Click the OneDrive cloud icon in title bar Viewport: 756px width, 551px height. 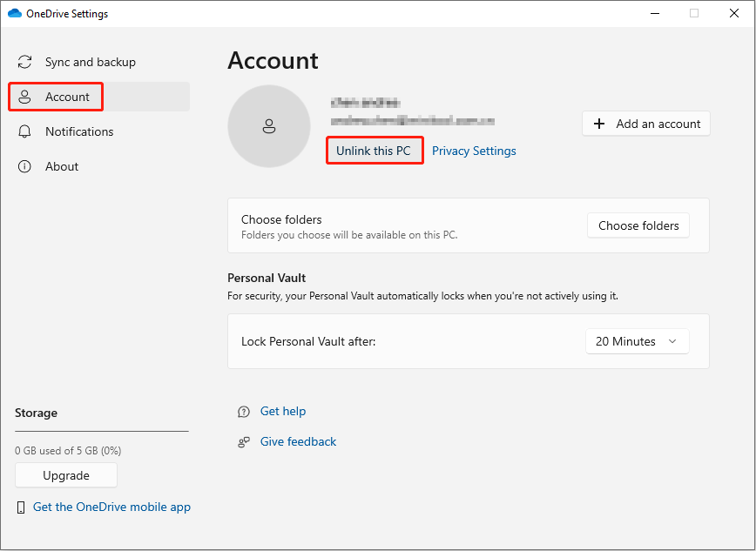click(x=14, y=13)
